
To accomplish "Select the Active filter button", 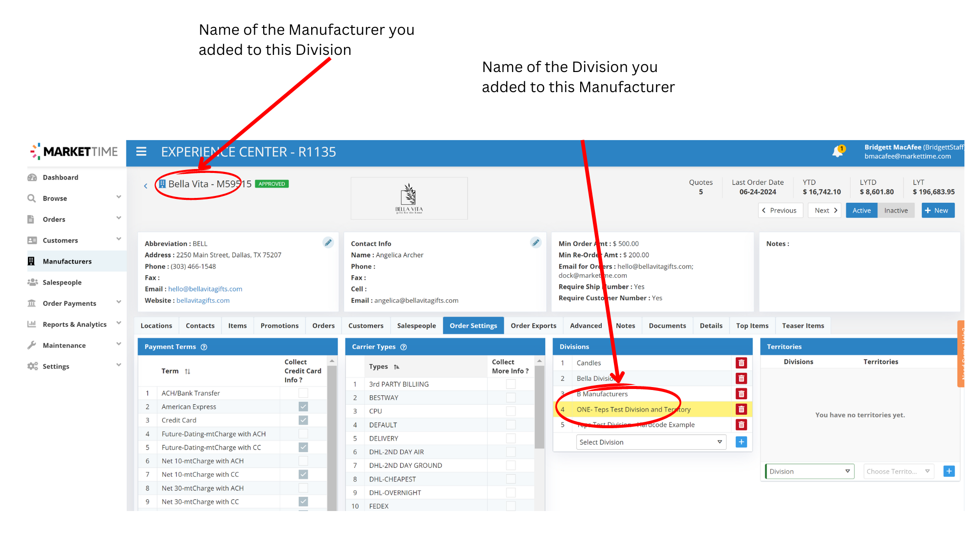I will tap(861, 211).
